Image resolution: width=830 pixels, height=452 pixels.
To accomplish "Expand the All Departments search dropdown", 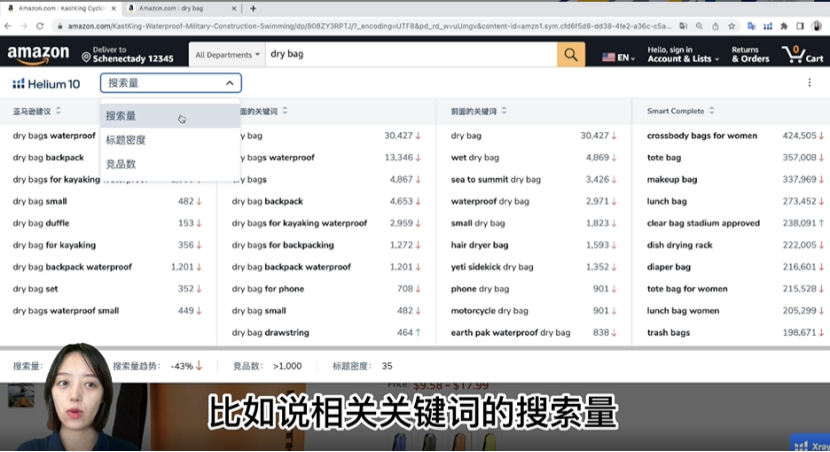I will click(x=228, y=55).
